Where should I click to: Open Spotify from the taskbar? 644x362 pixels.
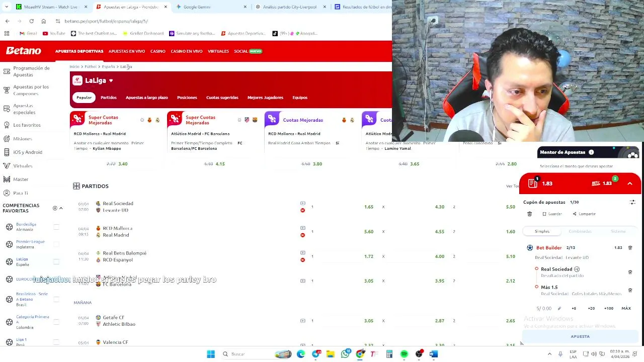click(404, 354)
